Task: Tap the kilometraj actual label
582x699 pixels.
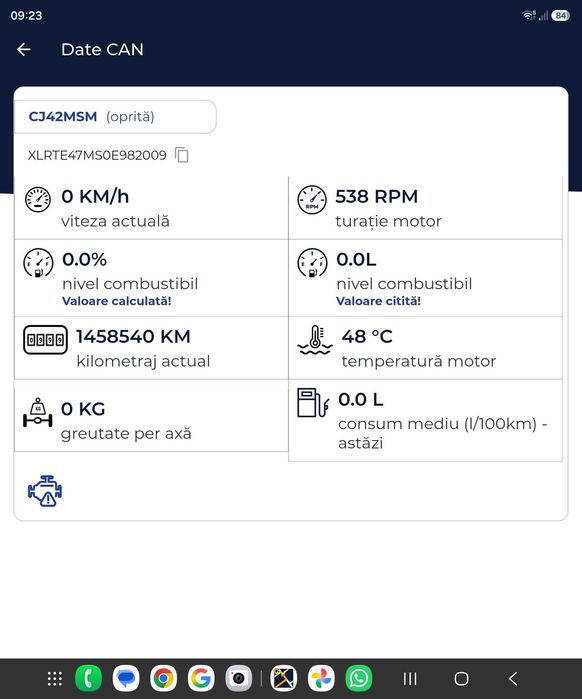Action: click(143, 361)
